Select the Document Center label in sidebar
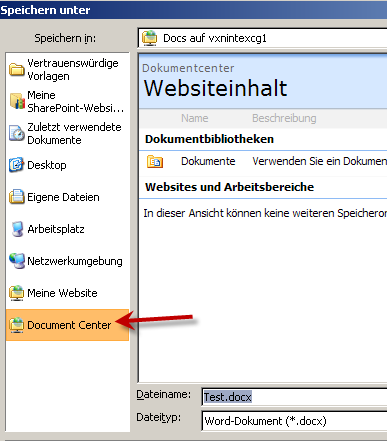Image resolution: width=387 pixels, height=441 pixels. (x=69, y=325)
